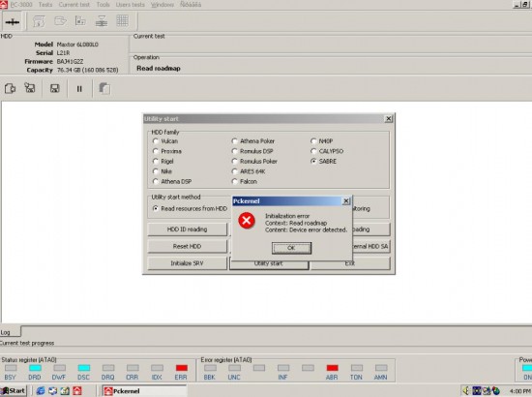Select the Proxima HDD family
Image resolution: width=532 pixels, height=397 pixels.
(156, 151)
